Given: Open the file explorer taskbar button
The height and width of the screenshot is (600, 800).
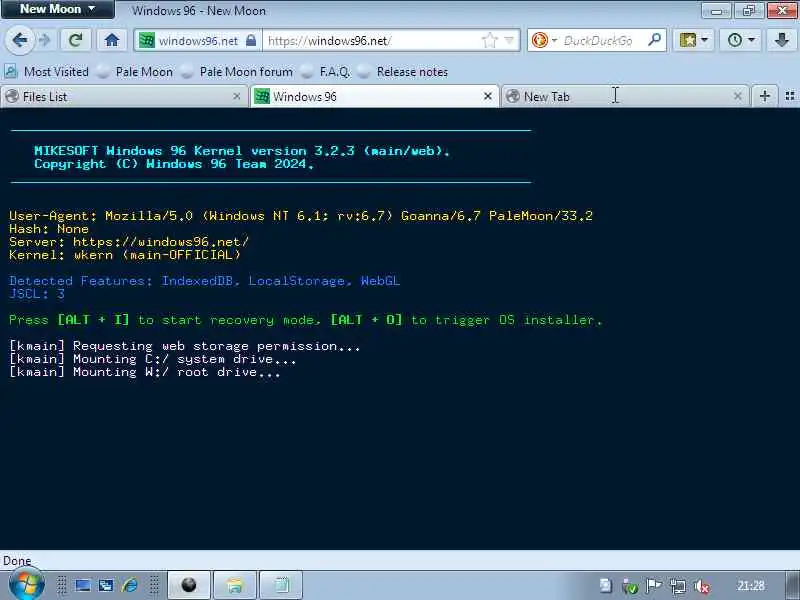Looking at the screenshot, I should click(235, 585).
